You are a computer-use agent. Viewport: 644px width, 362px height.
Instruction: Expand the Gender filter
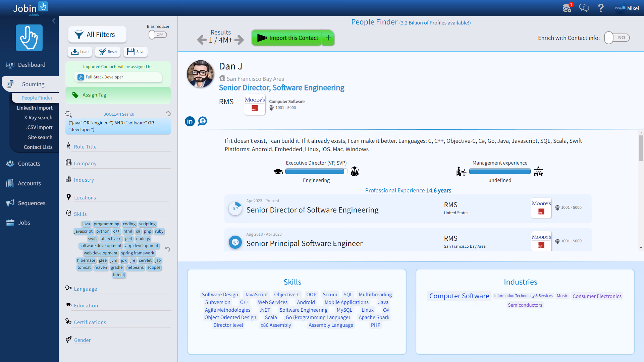tap(82, 340)
